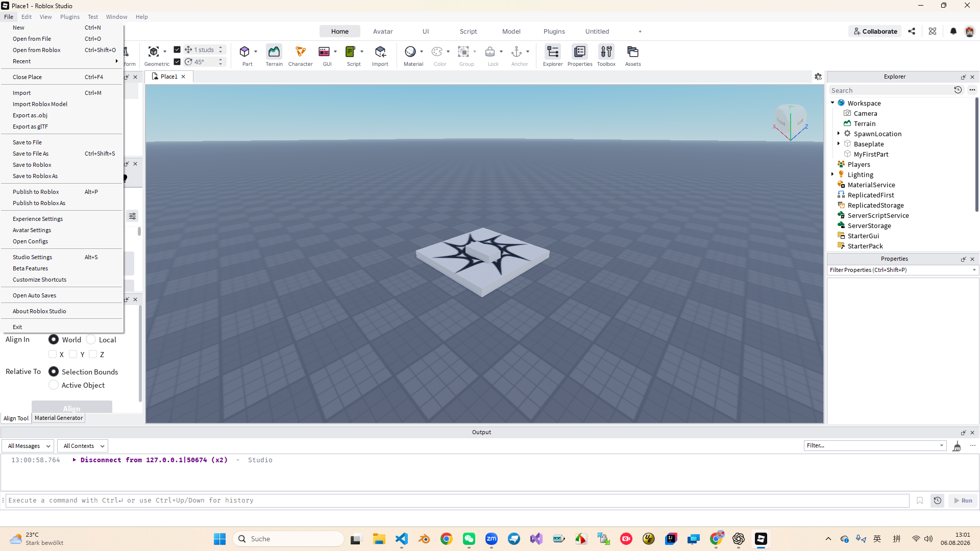
Task: Select the Local align radio button
Action: pos(91,339)
